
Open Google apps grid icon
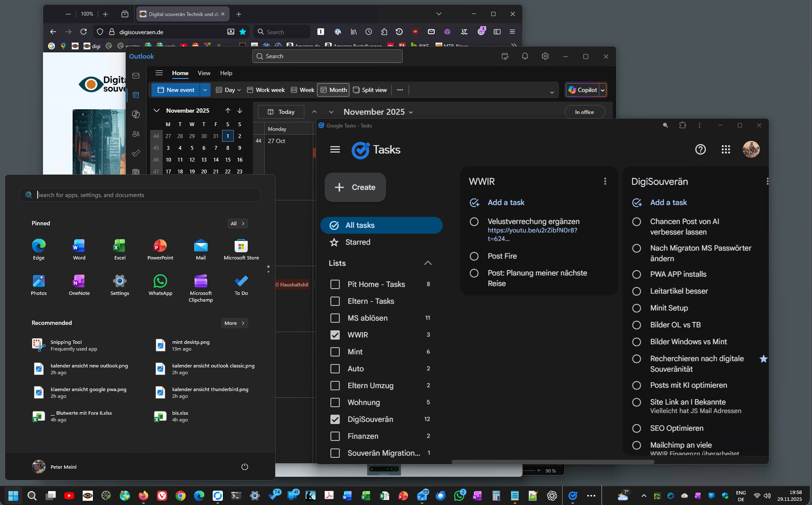click(x=725, y=149)
